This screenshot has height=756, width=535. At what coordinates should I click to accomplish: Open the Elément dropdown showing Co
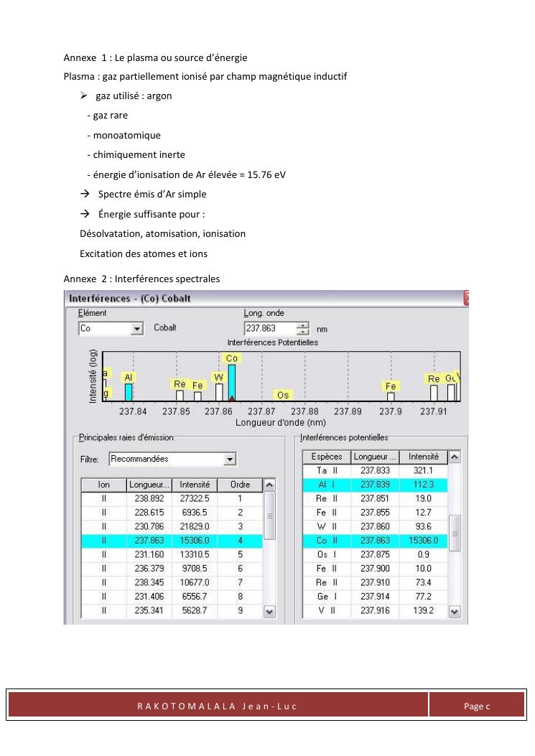(x=137, y=328)
